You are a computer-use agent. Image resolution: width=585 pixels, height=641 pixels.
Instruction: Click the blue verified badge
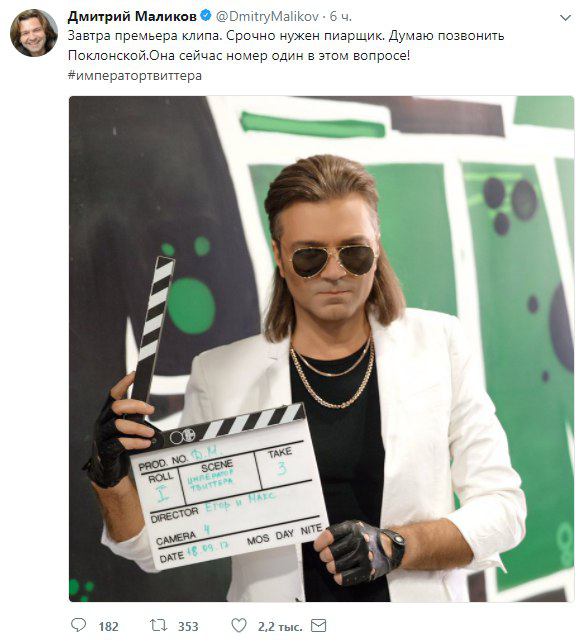(x=206, y=16)
